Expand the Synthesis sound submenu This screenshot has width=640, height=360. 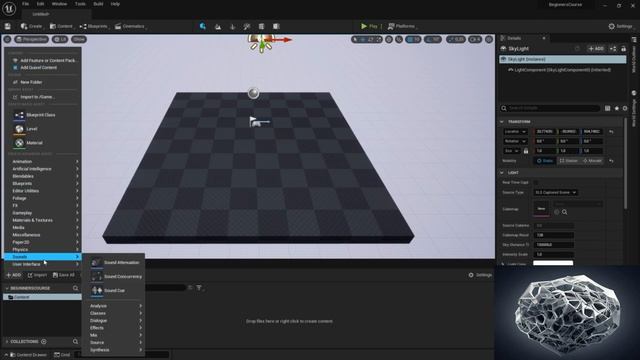point(114,350)
